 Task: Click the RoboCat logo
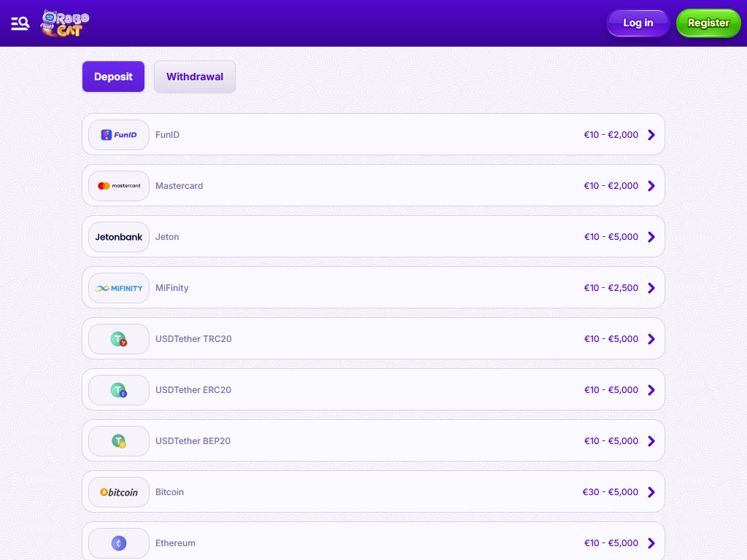65,23
